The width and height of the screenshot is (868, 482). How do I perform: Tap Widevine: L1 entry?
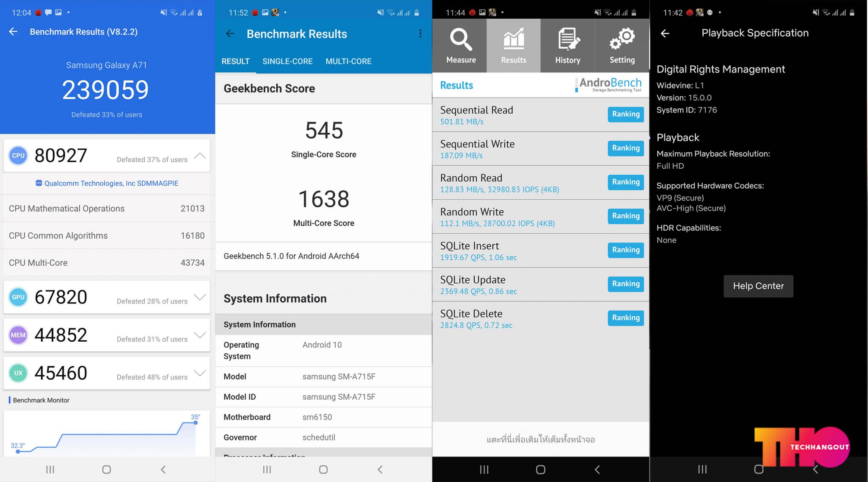point(680,86)
